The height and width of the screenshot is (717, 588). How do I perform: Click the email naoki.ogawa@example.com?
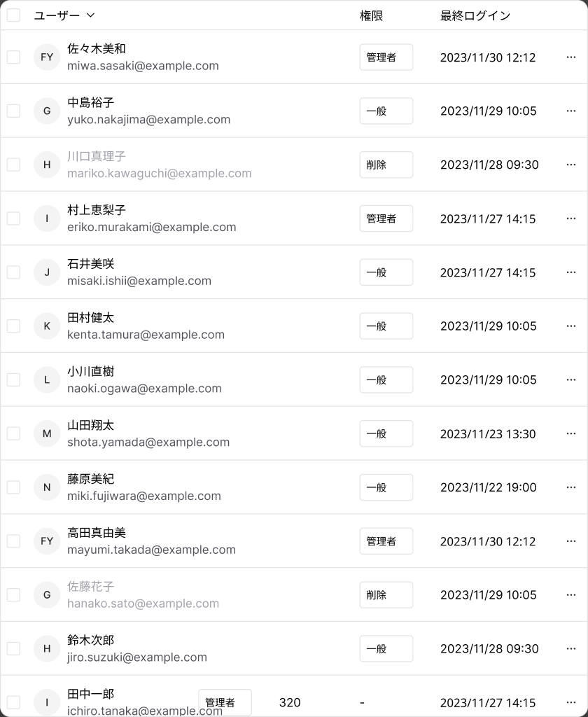tap(144, 388)
